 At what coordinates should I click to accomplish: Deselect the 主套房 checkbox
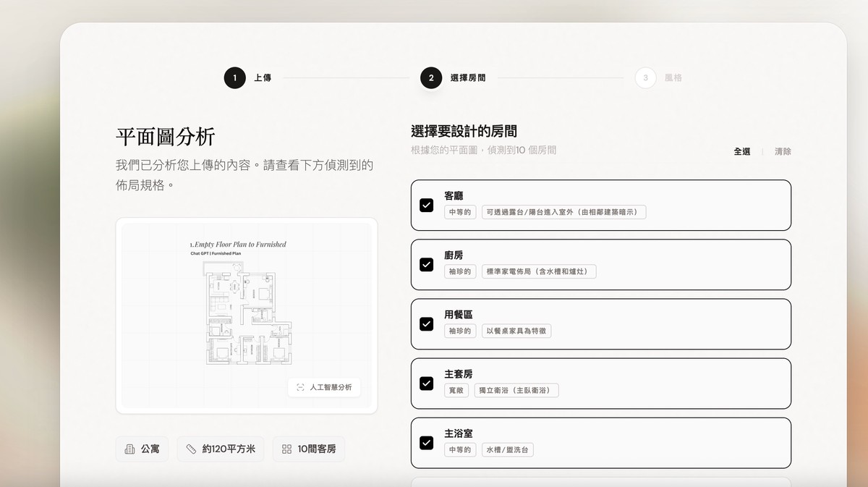pos(427,383)
